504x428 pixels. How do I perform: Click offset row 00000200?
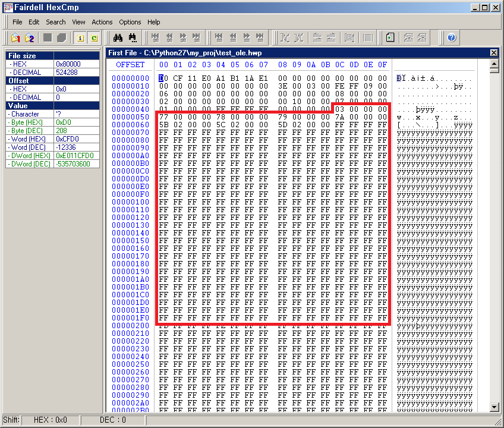pyautogui.click(x=131, y=325)
